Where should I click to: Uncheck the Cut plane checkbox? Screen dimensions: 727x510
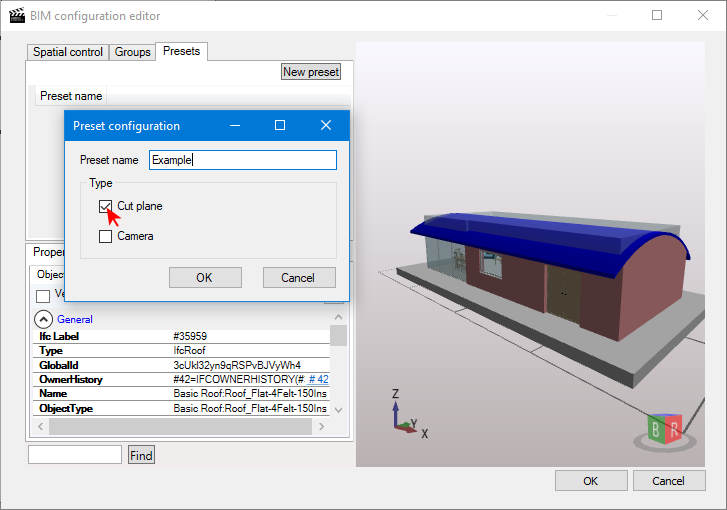106,206
